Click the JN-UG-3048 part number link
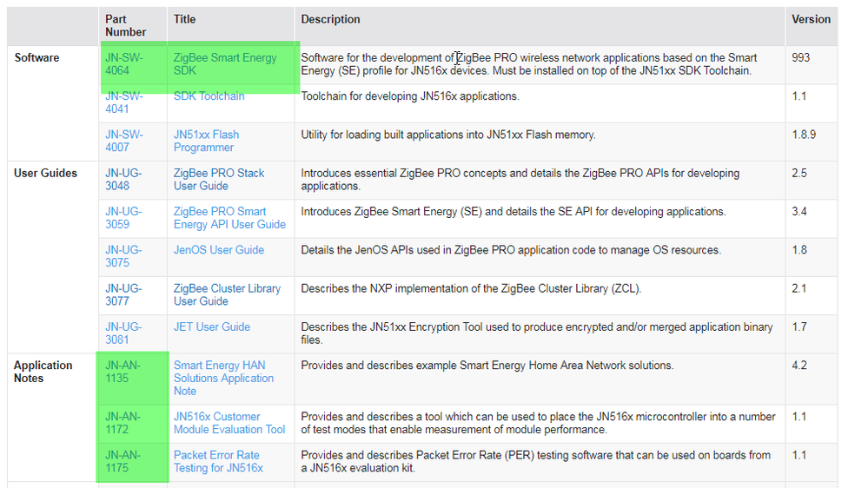This screenshot has height=488, width=868. [x=123, y=179]
